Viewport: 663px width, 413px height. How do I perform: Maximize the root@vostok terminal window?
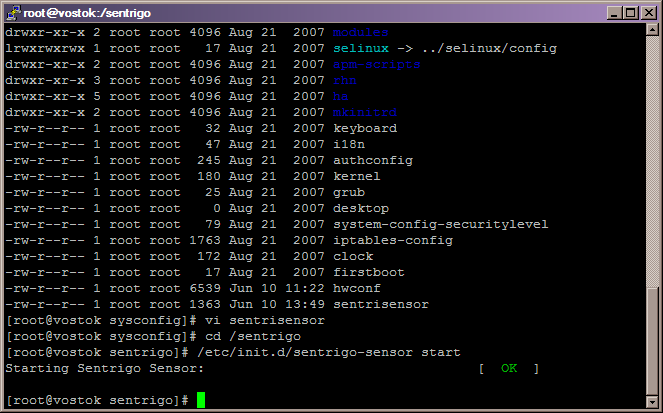(631, 13)
